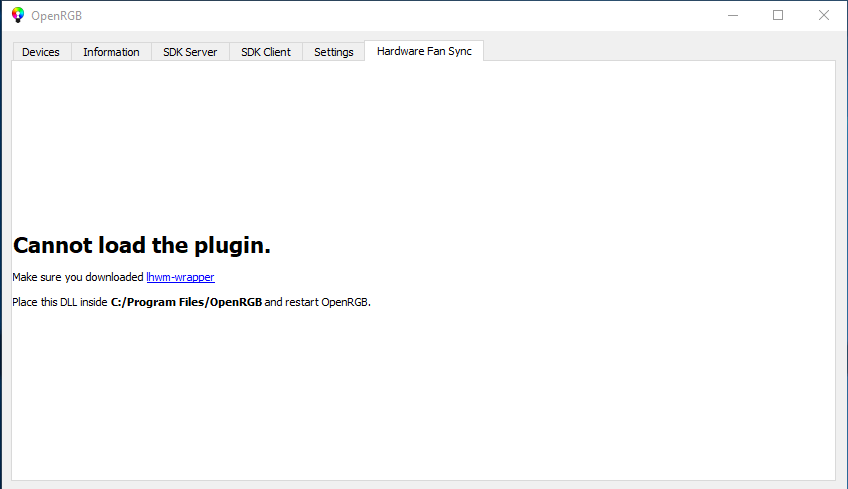This screenshot has width=848, height=489.
Task: Click the 'Make sure you downloaded' text
Action: (78, 277)
